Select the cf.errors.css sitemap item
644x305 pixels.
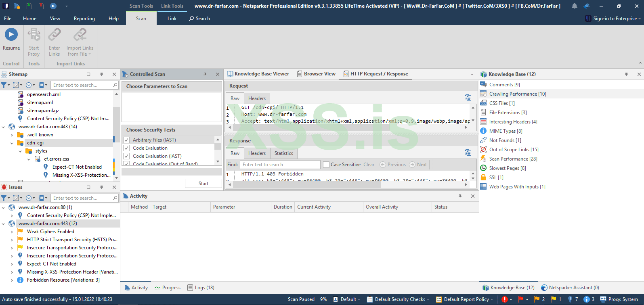pos(57,159)
